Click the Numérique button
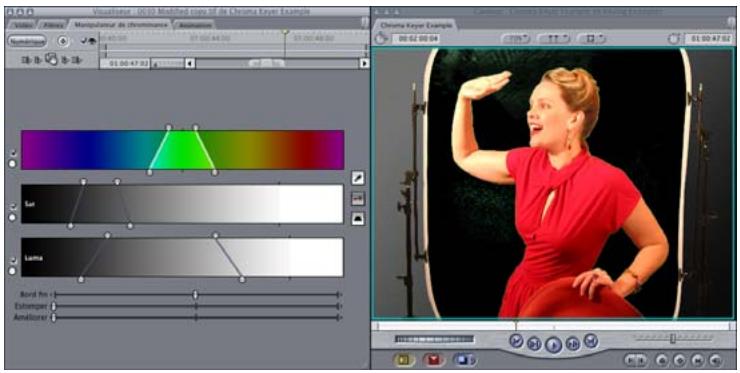740x373 pixels. tap(27, 41)
